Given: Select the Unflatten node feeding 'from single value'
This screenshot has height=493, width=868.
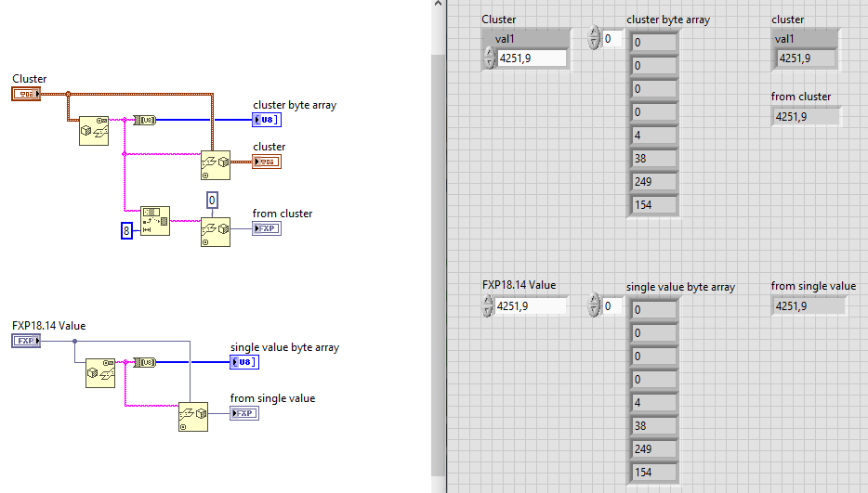Looking at the screenshot, I should point(193,416).
